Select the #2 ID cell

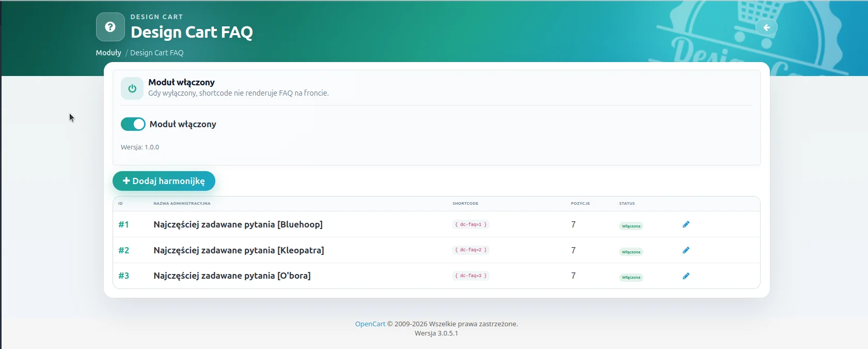(x=124, y=250)
